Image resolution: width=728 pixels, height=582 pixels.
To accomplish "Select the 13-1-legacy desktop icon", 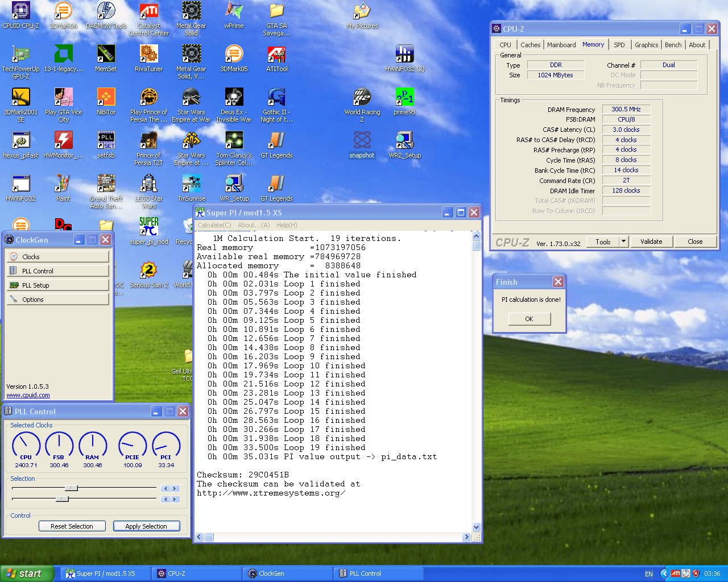I will (x=63, y=59).
